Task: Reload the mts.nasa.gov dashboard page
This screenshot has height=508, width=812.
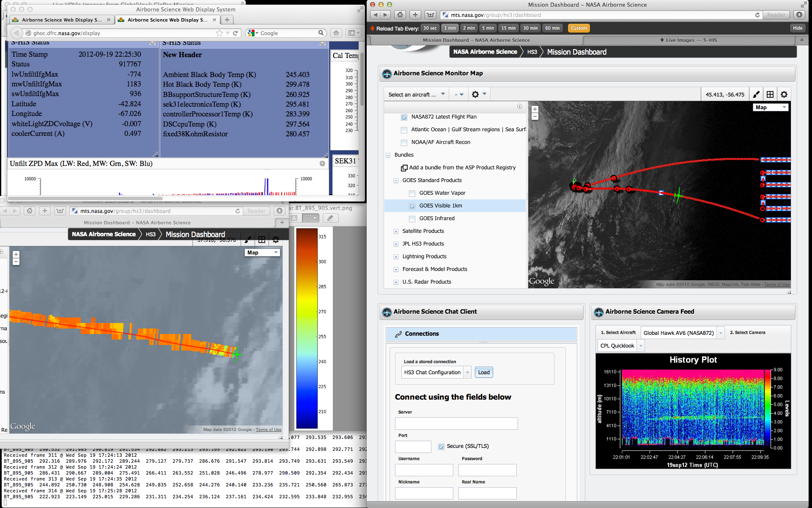Action: (757, 15)
